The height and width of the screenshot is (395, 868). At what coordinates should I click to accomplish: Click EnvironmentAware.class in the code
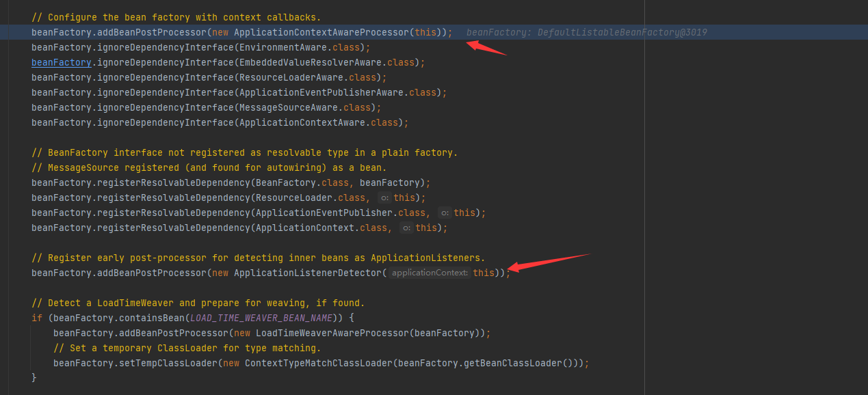[x=300, y=47]
